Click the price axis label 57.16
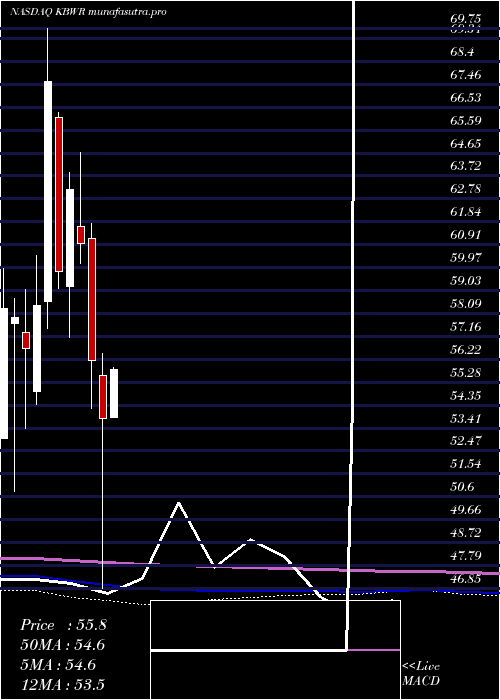The image size is (500, 700). click(x=466, y=327)
